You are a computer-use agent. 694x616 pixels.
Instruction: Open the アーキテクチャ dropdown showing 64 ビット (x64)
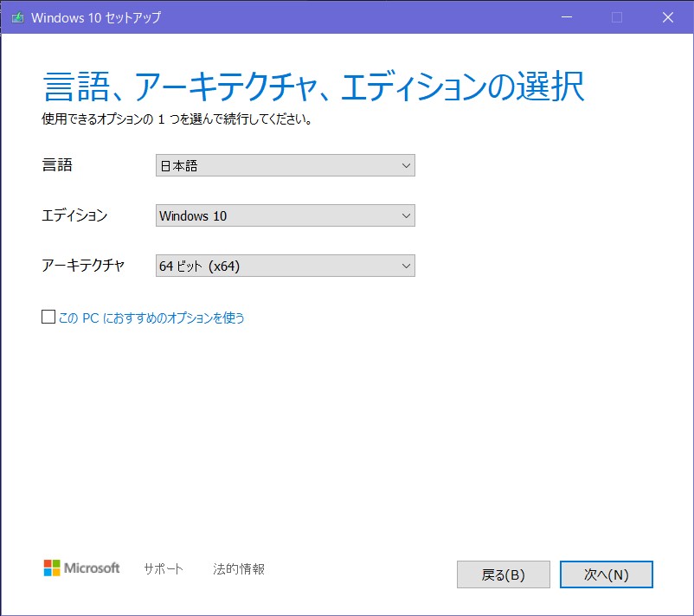click(x=286, y=266)
